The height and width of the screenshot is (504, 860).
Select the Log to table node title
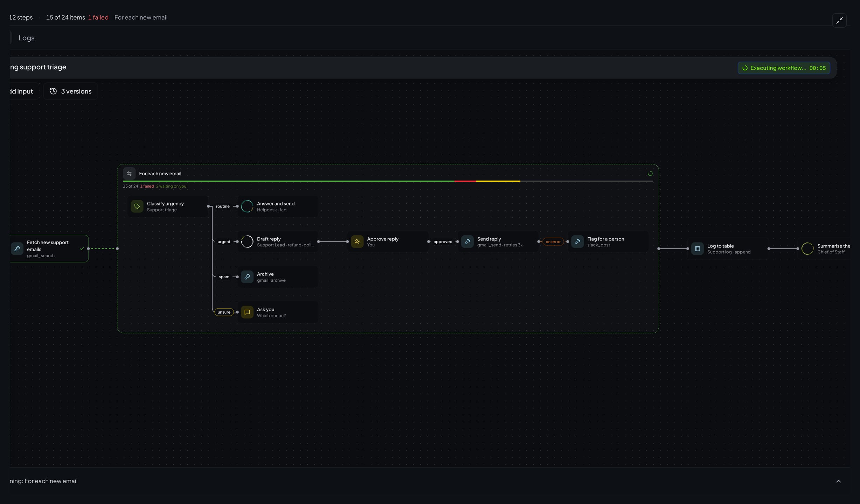coord(720,246)
